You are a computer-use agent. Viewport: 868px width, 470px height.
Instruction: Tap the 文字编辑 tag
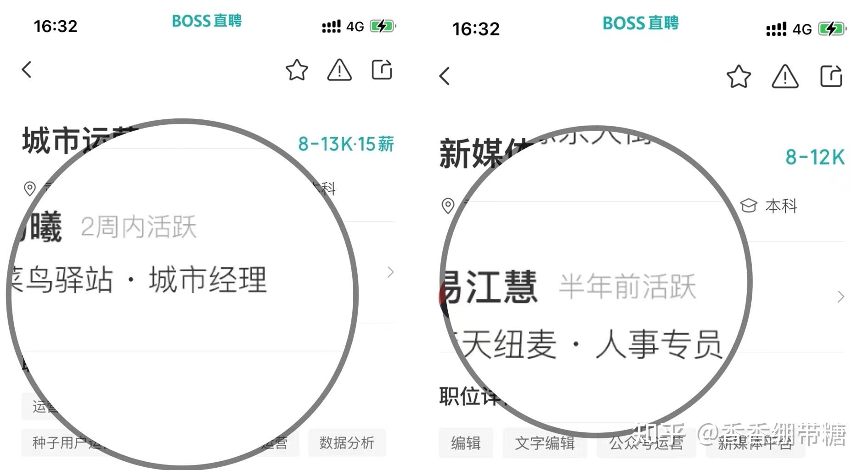coord(545,443)
